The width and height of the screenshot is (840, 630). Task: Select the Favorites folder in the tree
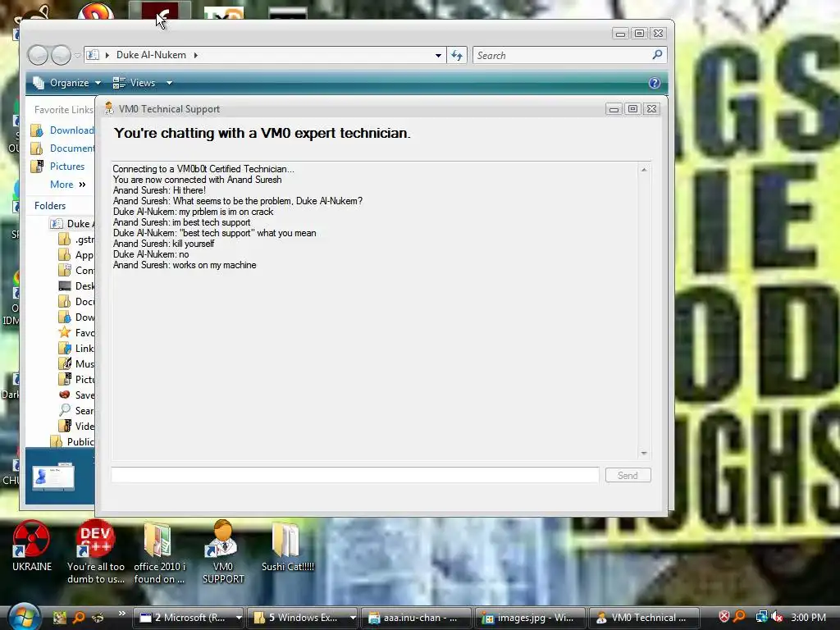pos(76,333)
